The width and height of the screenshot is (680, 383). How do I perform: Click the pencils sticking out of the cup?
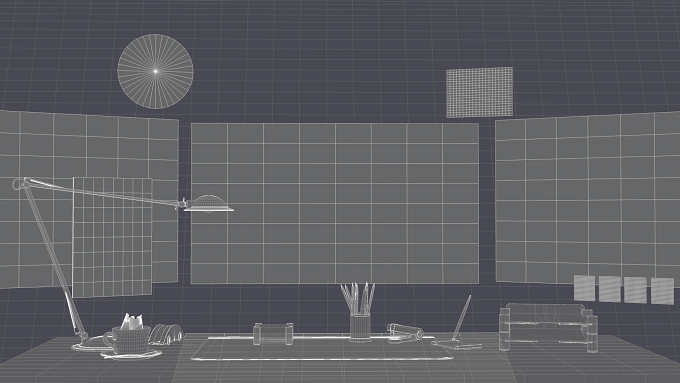pyautogui.click(x=358, y=298)
